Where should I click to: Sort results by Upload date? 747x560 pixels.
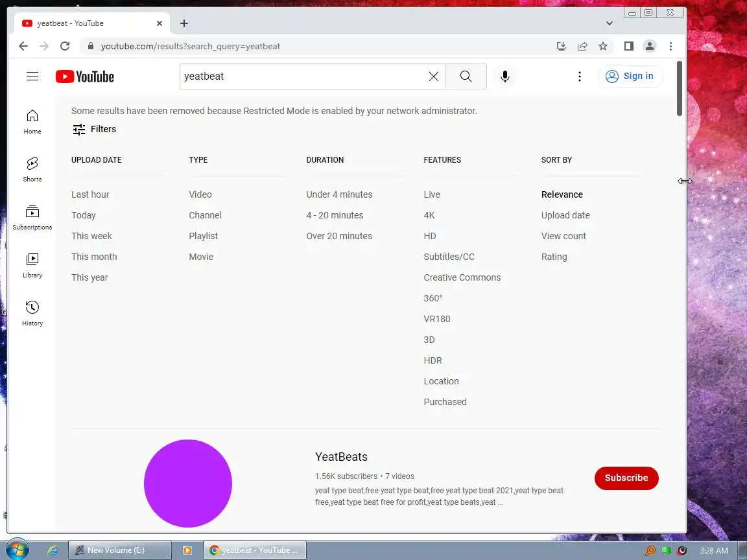coord(565,215)
